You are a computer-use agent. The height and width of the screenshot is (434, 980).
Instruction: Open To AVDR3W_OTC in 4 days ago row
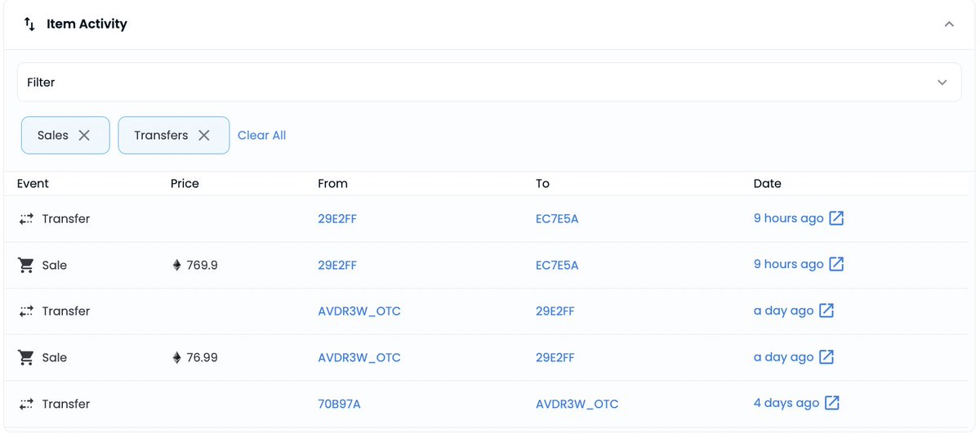click(577, 405)
